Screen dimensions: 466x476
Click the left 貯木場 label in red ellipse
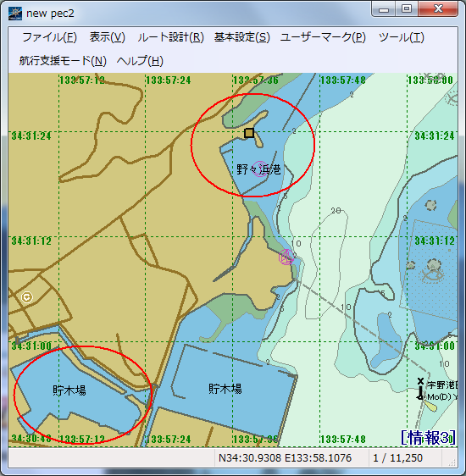click(x=69, y=390)
